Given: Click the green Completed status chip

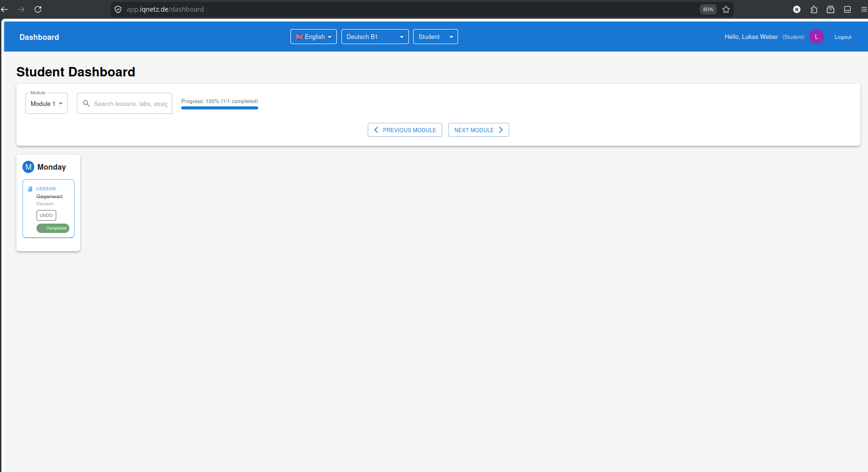Looking at the screenshot, I should click(53, 228).
